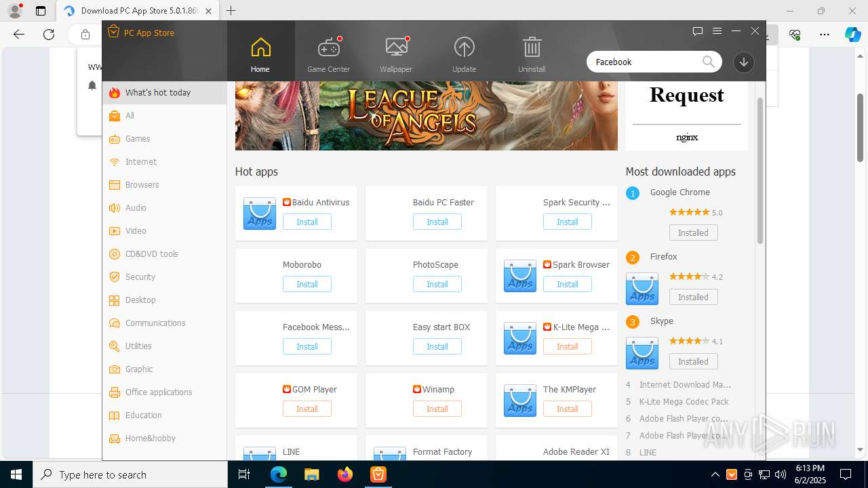
Task: Open Firefox from the taskbar
Action: (345, 474)
